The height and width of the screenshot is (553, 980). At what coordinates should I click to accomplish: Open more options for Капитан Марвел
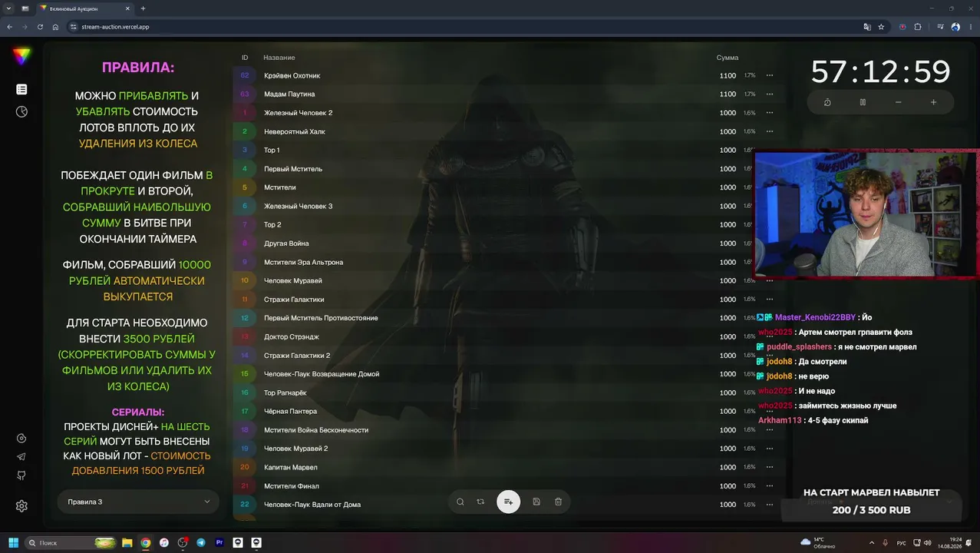click(x=770, y=467)
